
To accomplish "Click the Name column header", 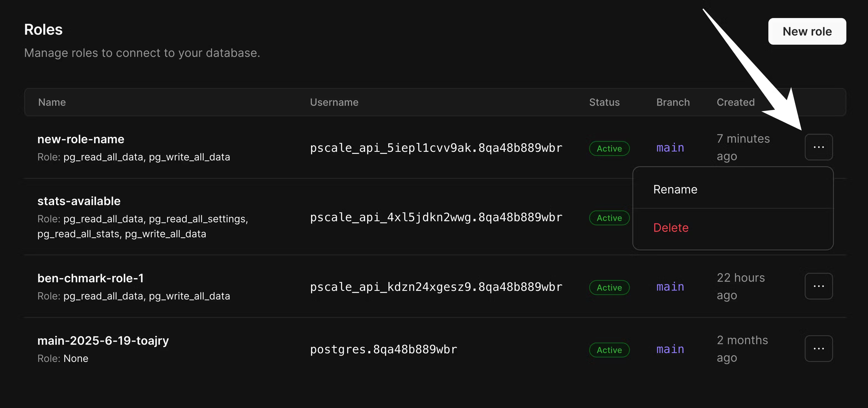I will pos(52,102).
